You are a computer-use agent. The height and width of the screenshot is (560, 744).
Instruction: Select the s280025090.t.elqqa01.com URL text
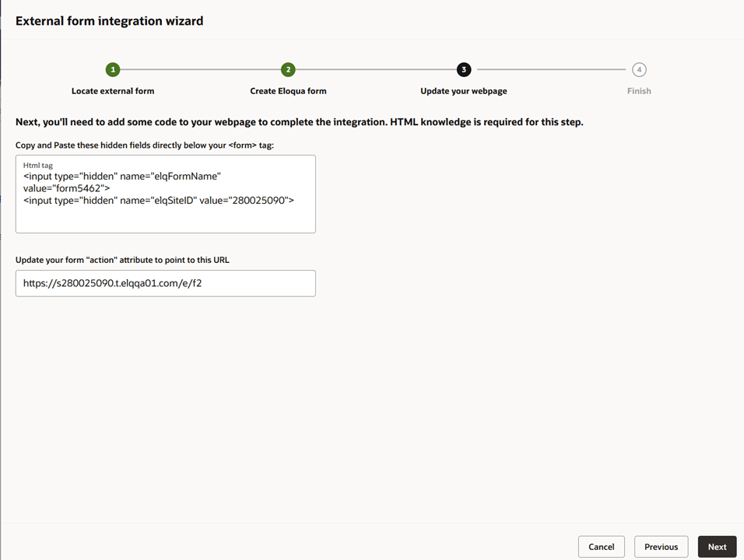point(111,283)
